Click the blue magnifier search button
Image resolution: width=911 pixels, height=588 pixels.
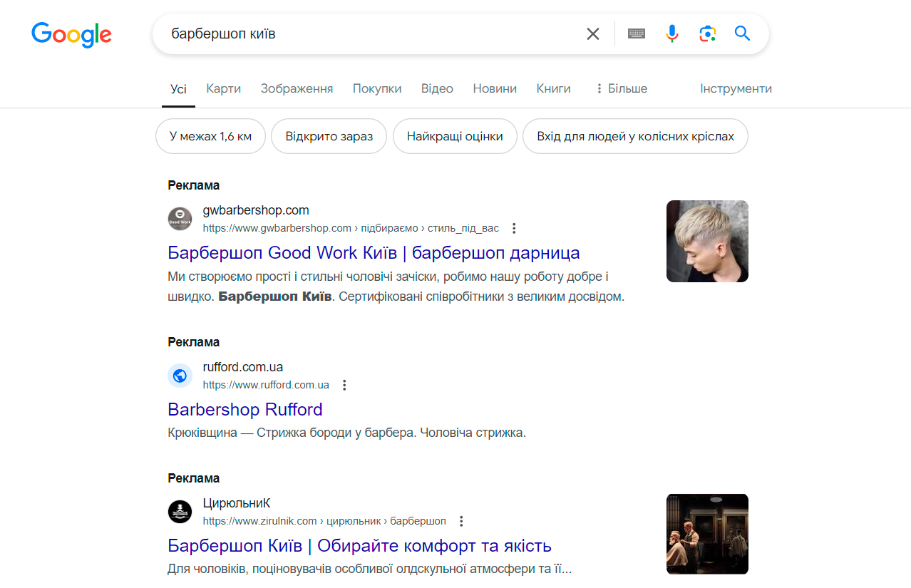[743, 33]
